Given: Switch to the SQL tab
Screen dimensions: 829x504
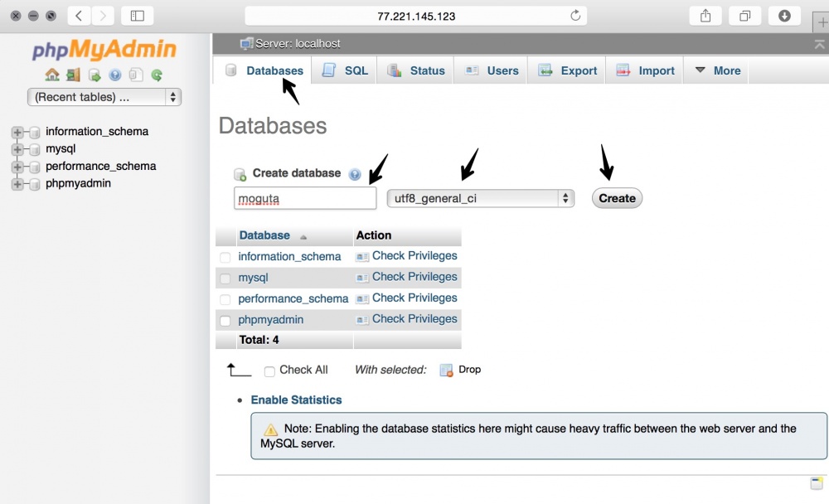Looking at the screenshot, I should pyautogui.click(x=344, y=70).
